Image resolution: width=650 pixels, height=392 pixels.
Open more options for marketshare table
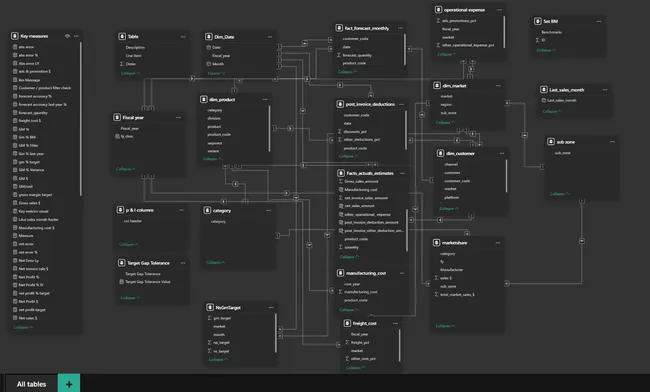[x=498, y=243]
